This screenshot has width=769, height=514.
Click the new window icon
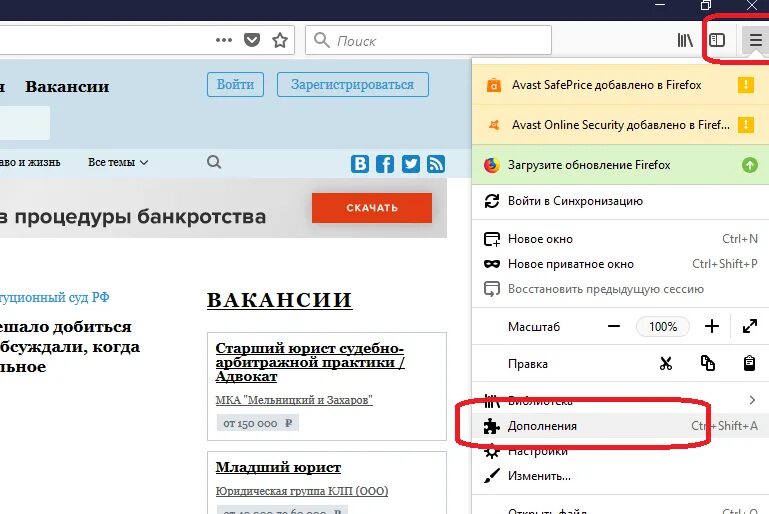(x=491, y=239)
